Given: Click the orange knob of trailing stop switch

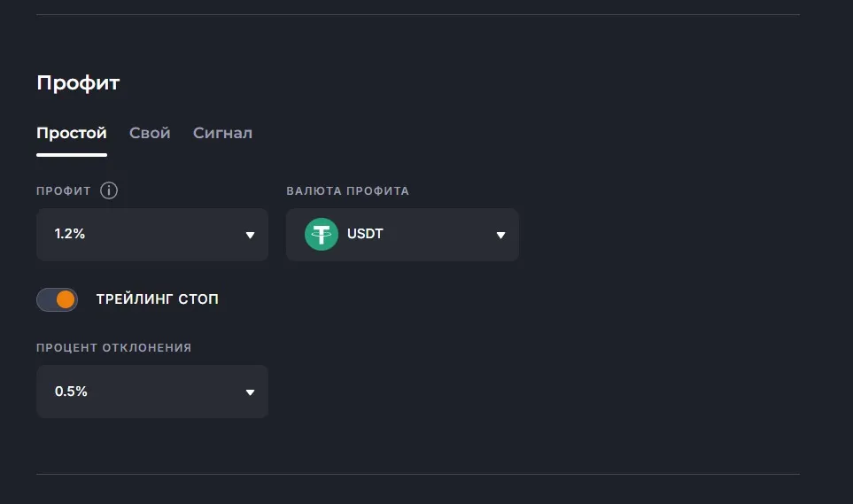Looking at the screenshot, I should 66,299.
